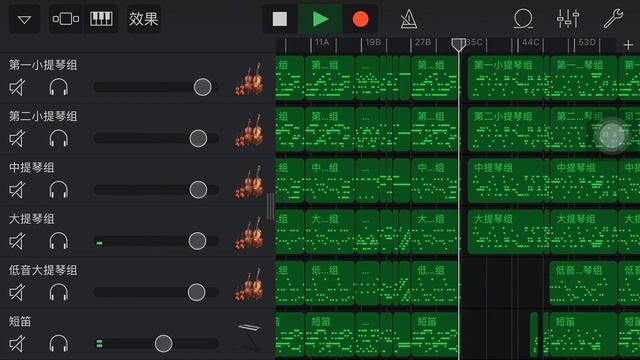Mute the 短笛 track
The image size is (640, 360).
pyautogui.click(x=17, y=344)
